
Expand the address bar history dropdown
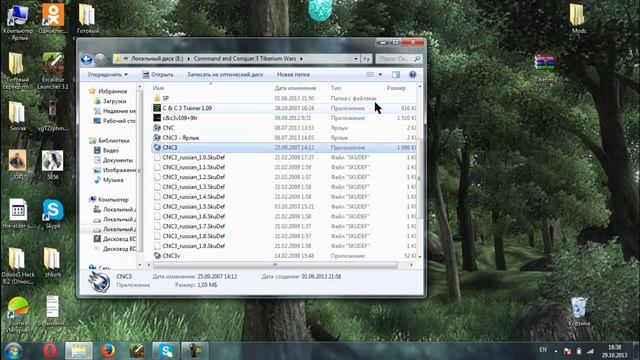356,59
